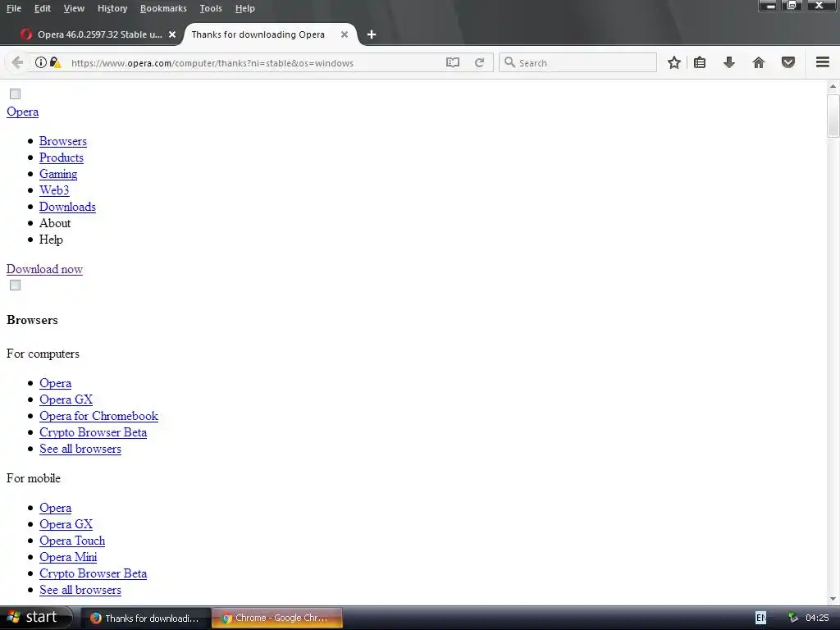Open the View menu
The width and height of the screenshot is (840, 630).
(x=74, y=8)
